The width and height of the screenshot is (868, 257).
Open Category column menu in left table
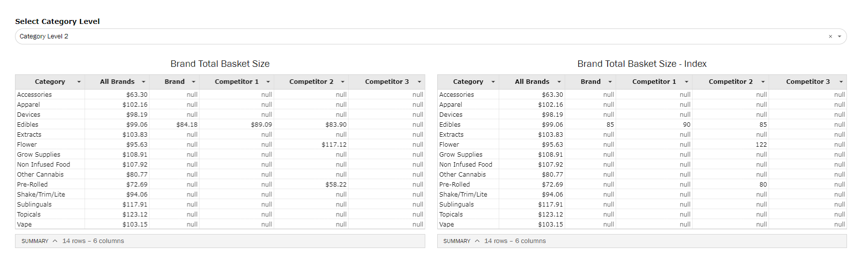tap(79, 82)
